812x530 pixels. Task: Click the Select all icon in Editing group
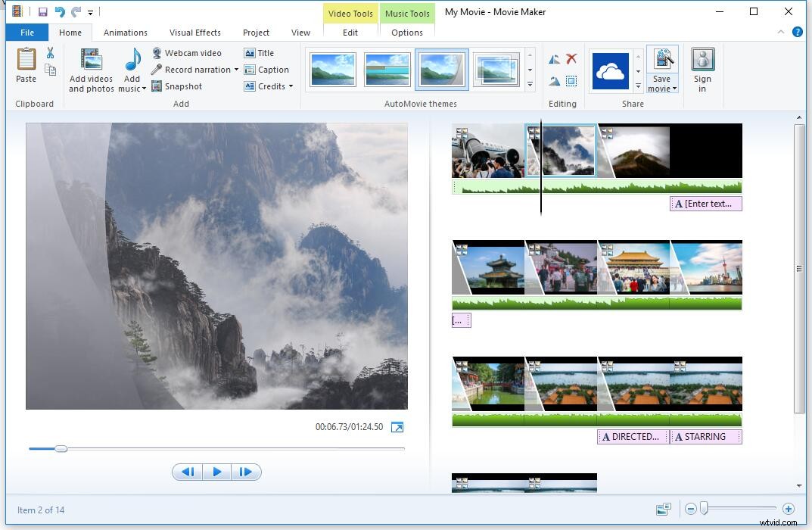571,81
